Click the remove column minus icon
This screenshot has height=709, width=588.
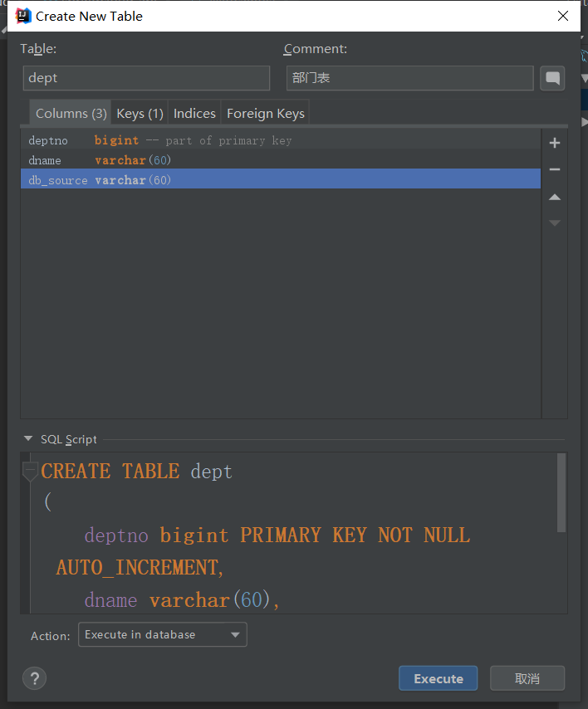[x=555, y=169]
